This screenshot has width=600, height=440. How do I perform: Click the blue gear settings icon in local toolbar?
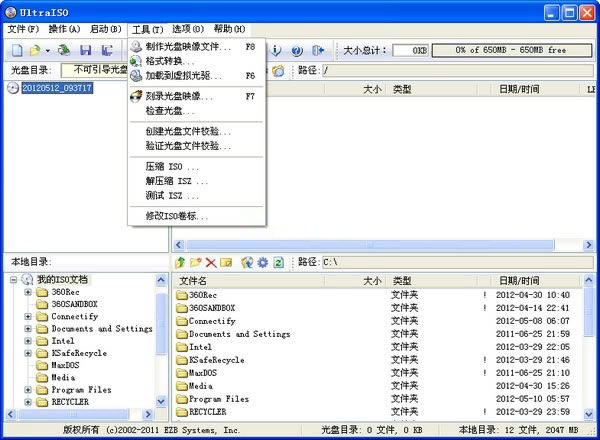pyautogui.click(x=262, y=262)
